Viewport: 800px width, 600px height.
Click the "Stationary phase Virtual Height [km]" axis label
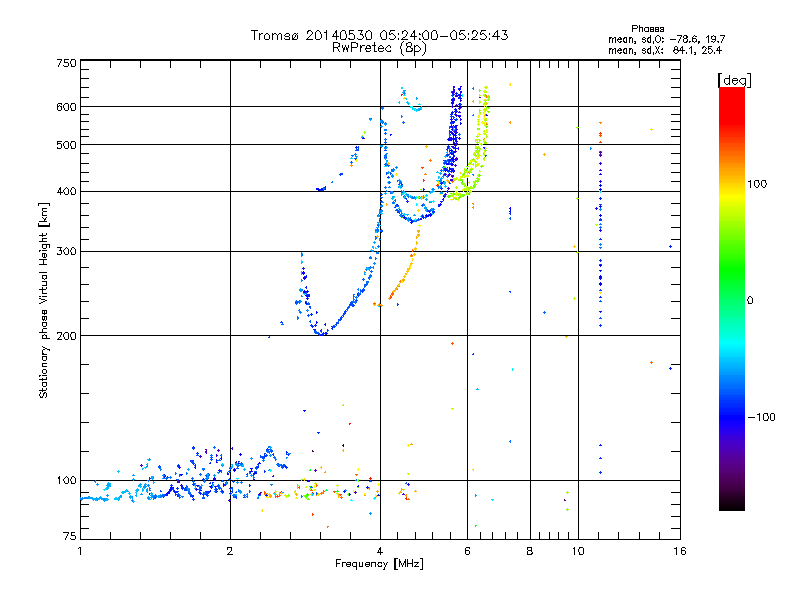pos(44,301)
